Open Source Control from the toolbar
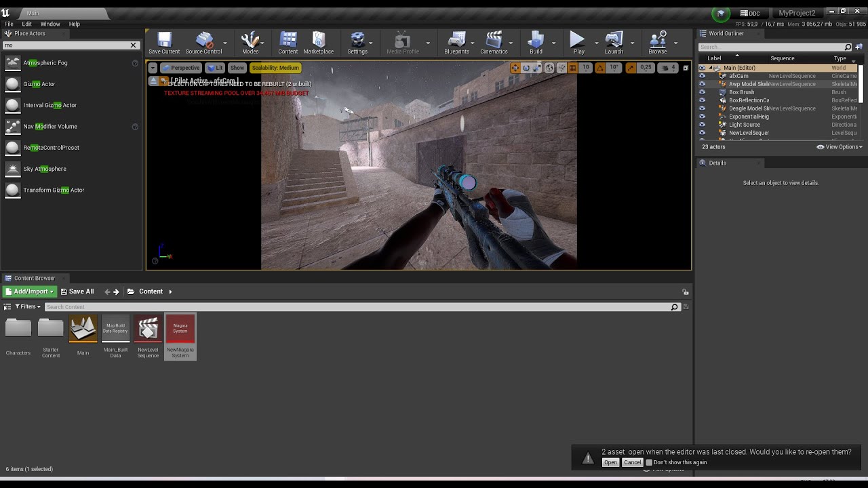Viewport: 868px width, 488px height. coord(203,43)
